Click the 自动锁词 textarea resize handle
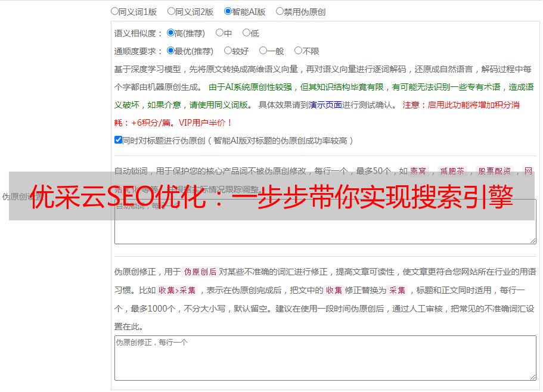543x392 pixels. [532, 239]
